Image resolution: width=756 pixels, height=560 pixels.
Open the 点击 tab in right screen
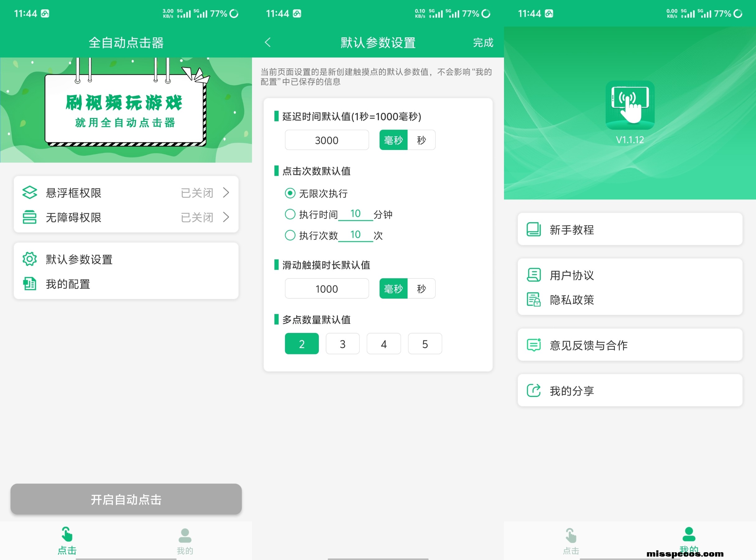click(571, 541)
